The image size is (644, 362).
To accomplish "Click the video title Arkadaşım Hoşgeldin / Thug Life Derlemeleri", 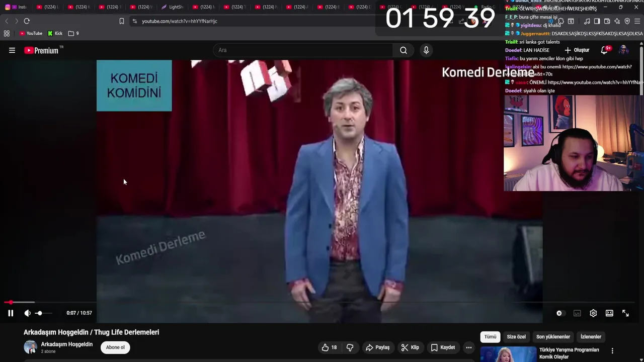I will click(91, 332).
